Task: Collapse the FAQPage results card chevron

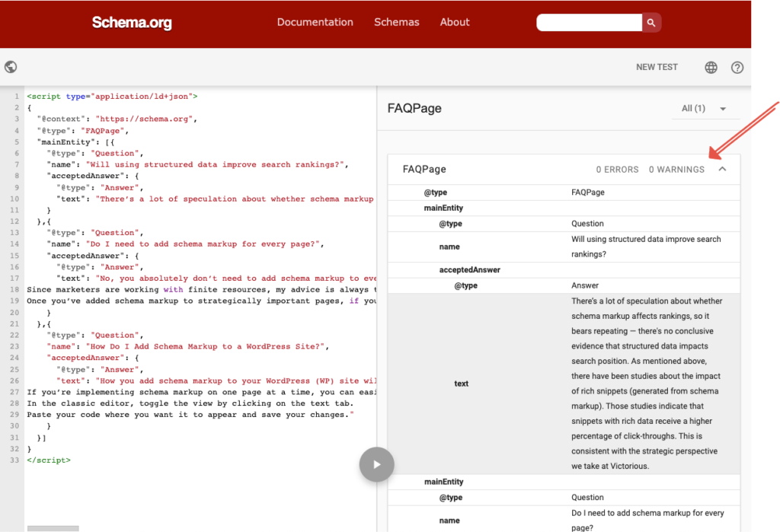Action: (722, 169)
